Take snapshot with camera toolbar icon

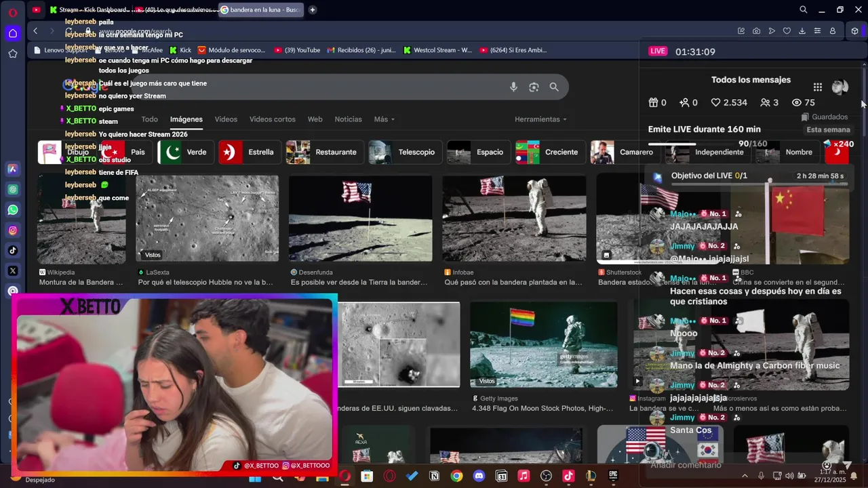tap(756, 31)
